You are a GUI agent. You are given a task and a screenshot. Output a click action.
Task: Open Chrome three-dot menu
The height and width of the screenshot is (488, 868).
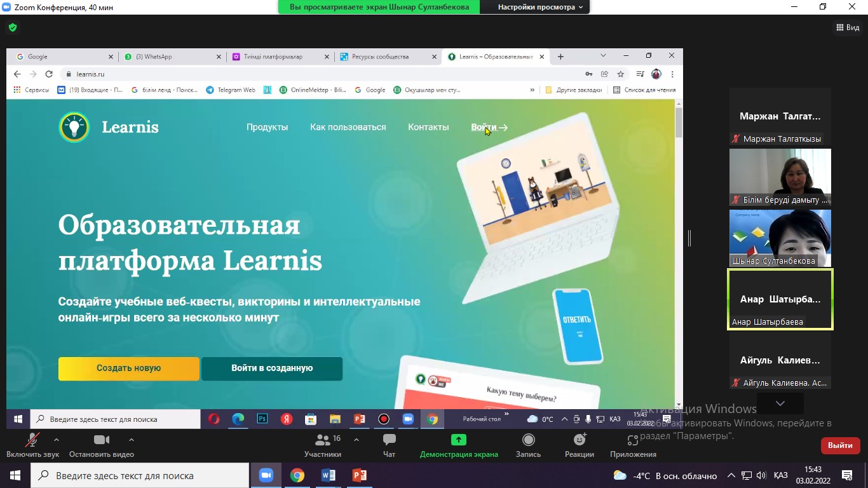pos(672,74)
